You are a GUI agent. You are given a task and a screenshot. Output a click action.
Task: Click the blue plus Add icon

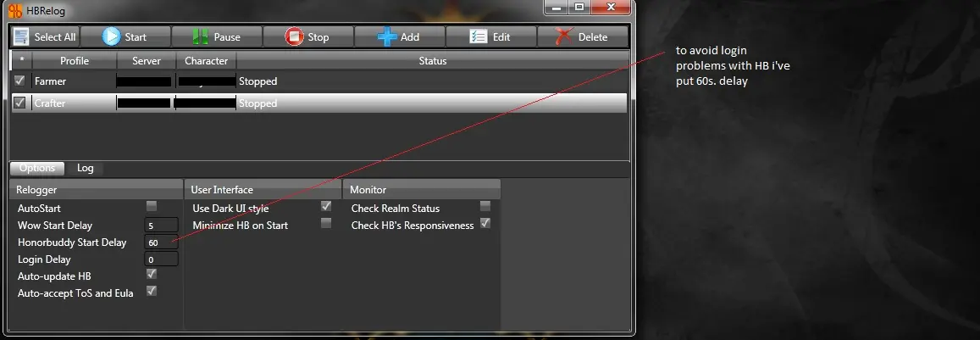click(387, 37)
